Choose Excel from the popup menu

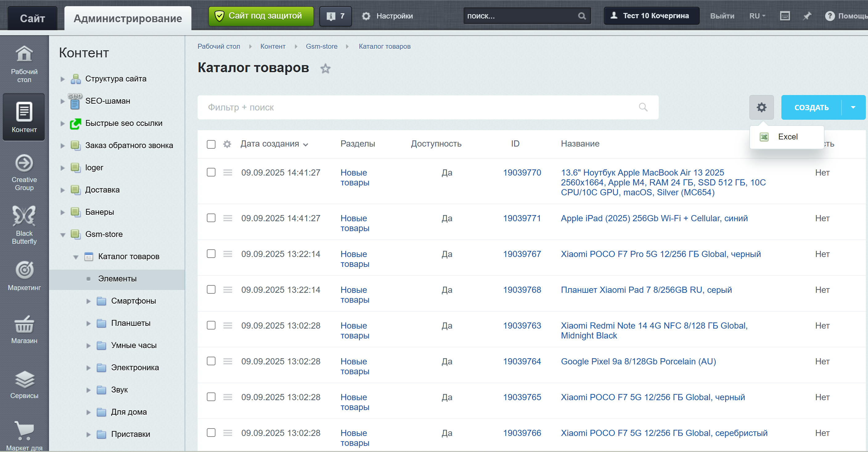click(787, 137)
